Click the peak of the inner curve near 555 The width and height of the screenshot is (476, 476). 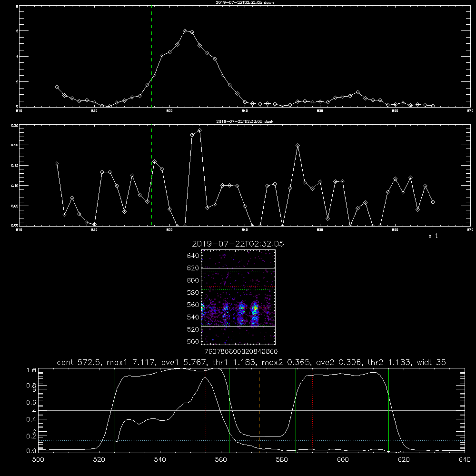(205, 378)
